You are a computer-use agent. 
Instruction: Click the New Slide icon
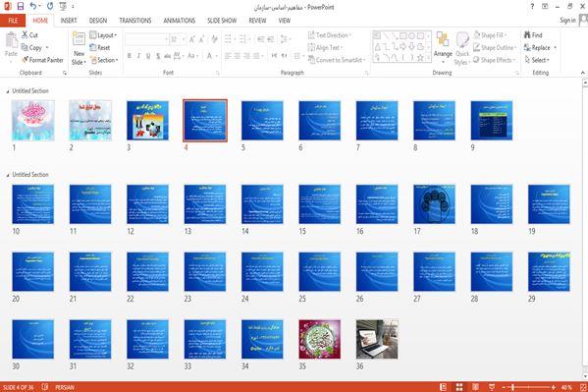(x=79, y=39)
